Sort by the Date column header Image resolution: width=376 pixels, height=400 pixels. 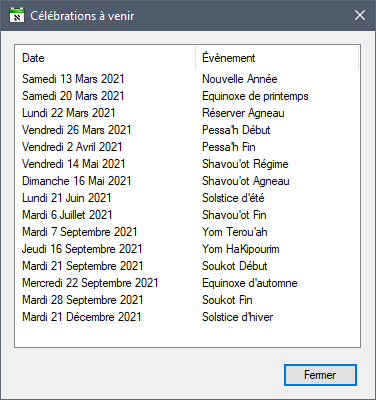105,58
